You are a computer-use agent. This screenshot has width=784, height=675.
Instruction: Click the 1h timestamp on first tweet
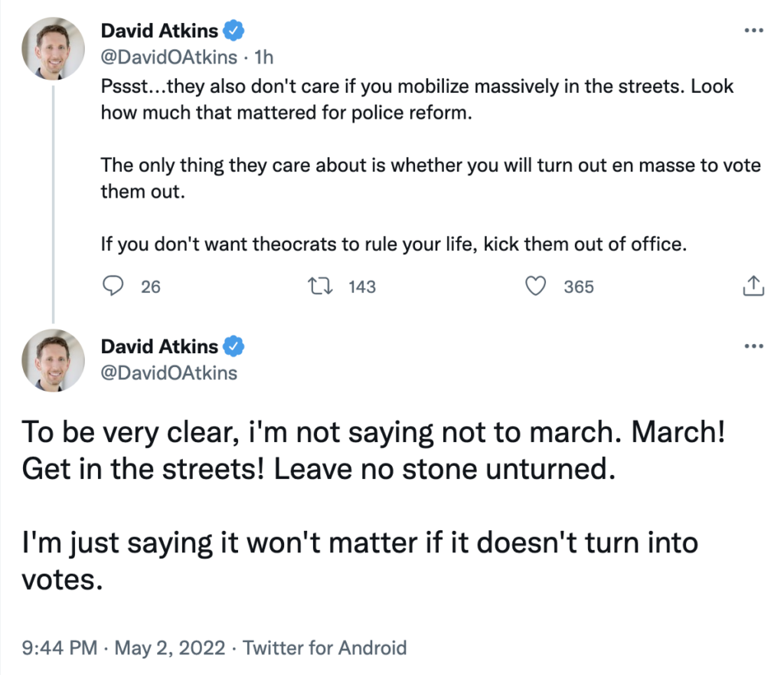(x=264, y=57)
